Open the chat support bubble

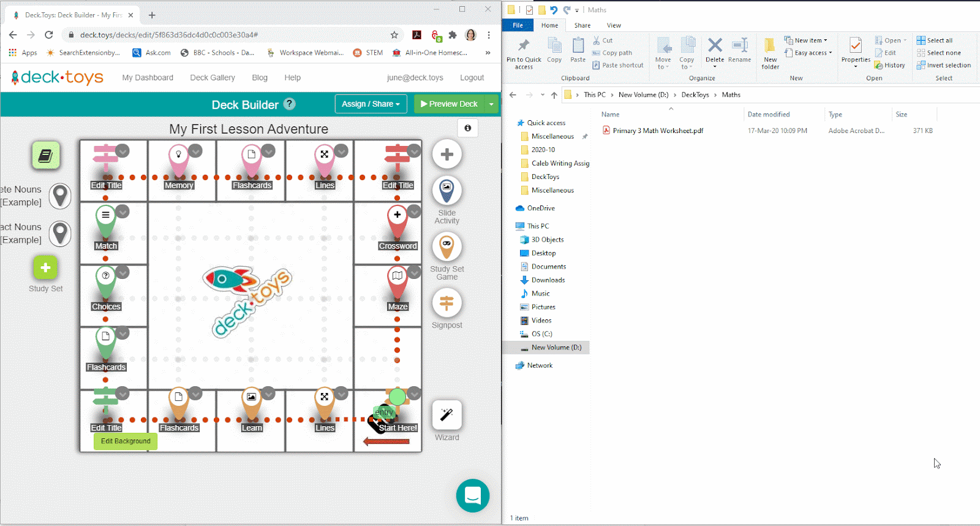[x=472, y=495]
